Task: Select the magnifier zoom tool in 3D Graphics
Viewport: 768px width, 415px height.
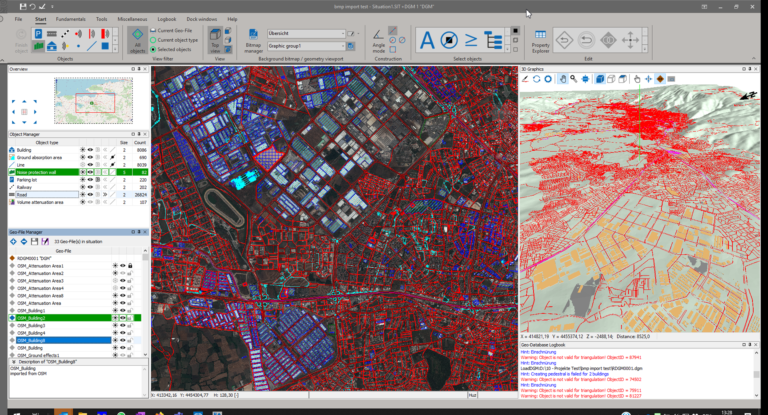Action: tap(574, 79)
